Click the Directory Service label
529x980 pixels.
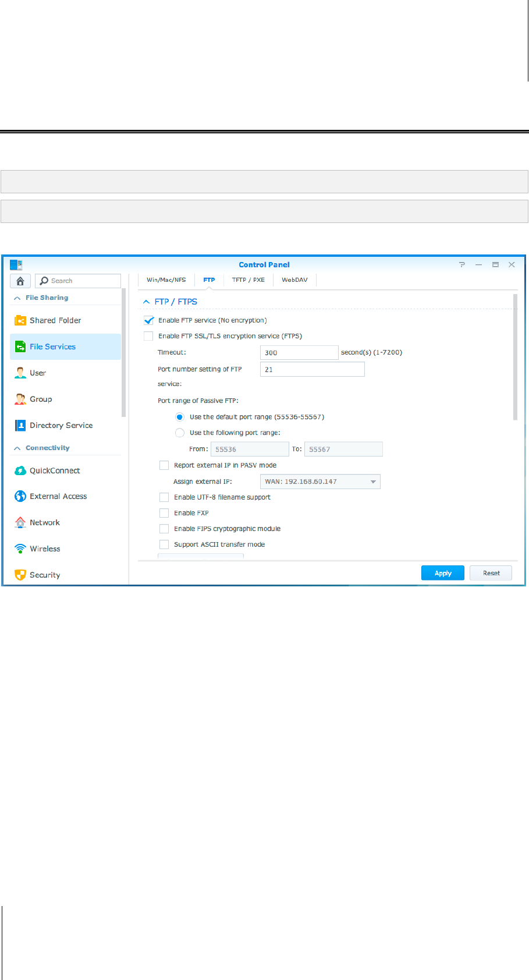coord(61,425)
